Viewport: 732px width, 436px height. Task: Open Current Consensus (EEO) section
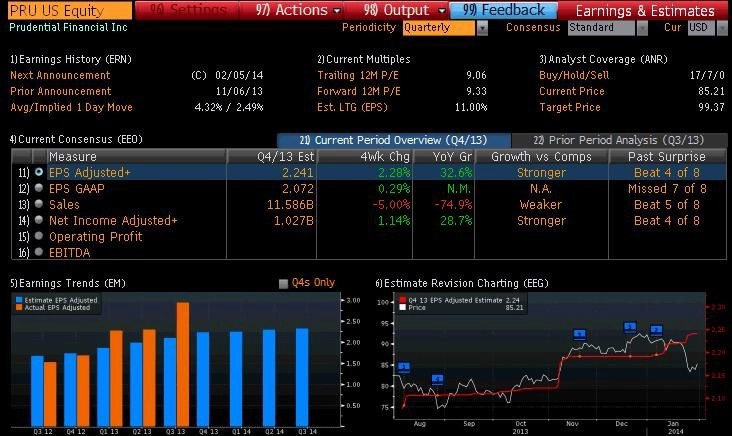(x=76, y=139)
